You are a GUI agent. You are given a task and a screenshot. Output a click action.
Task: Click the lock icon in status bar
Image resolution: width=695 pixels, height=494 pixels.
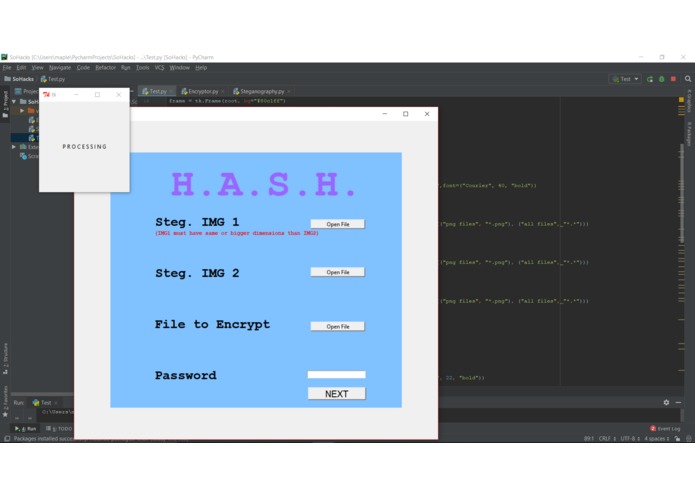[x=677, y=439]
